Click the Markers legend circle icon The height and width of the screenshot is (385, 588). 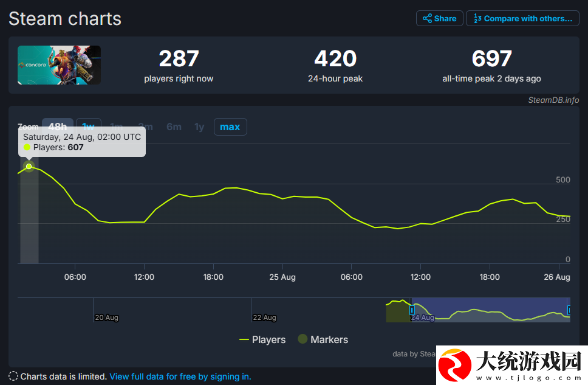click(303, 339)
